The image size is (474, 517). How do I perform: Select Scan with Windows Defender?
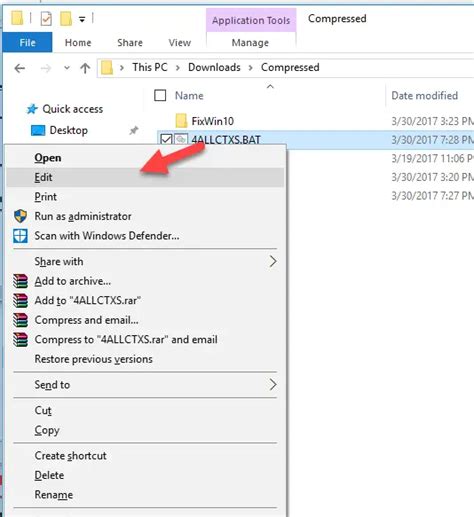tap(145, 236)
